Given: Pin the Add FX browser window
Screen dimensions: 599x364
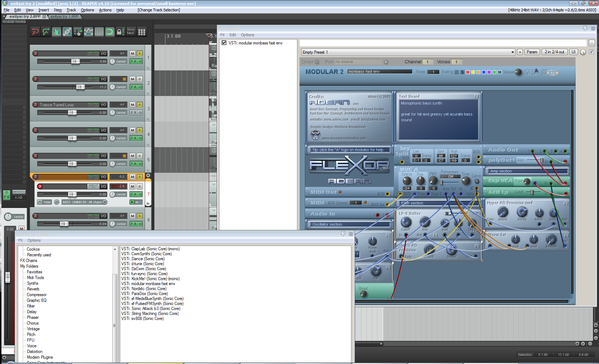Looking at the screenshot, I should [343, 234].
